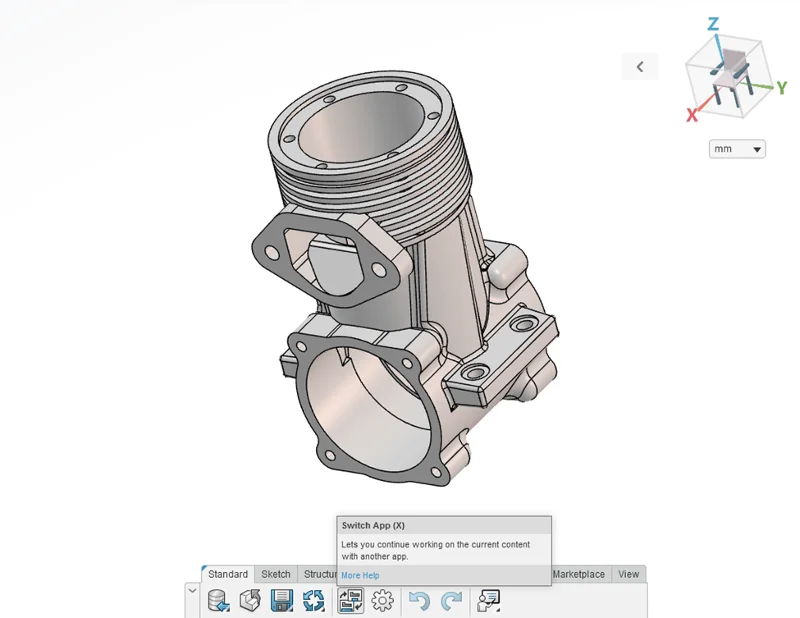Click the Open from database icon
Screen dimensions: 800x618
pyautogui.click(x=218, y=600)
